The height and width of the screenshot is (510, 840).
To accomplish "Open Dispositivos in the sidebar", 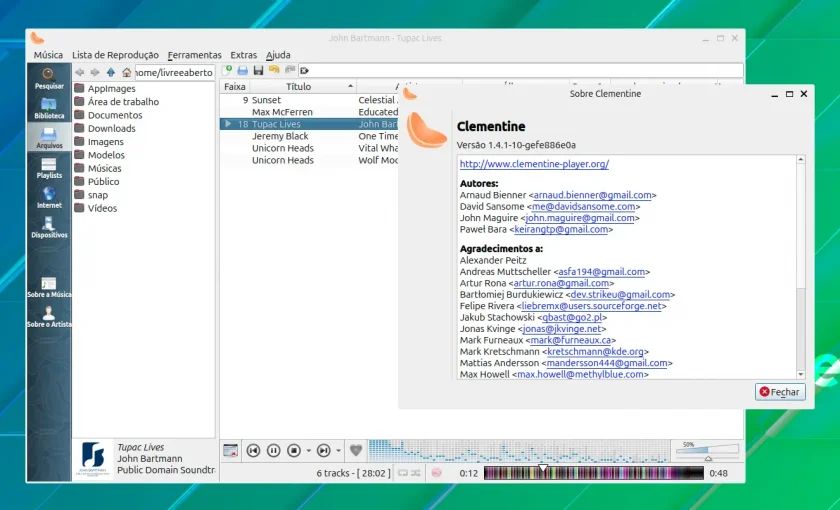I will click(x=49, y=228).
